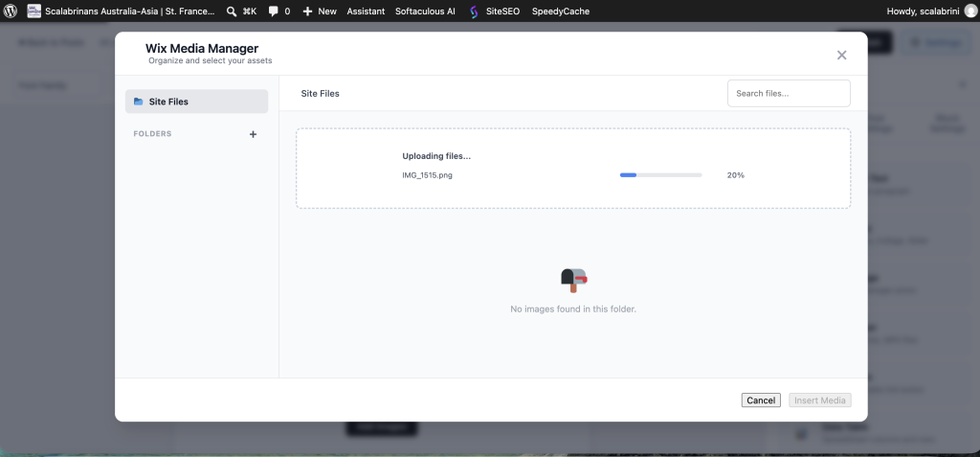Click the empty mailbox icon
The height and width of the screenshot is (457, 980).
coord(574,280)
